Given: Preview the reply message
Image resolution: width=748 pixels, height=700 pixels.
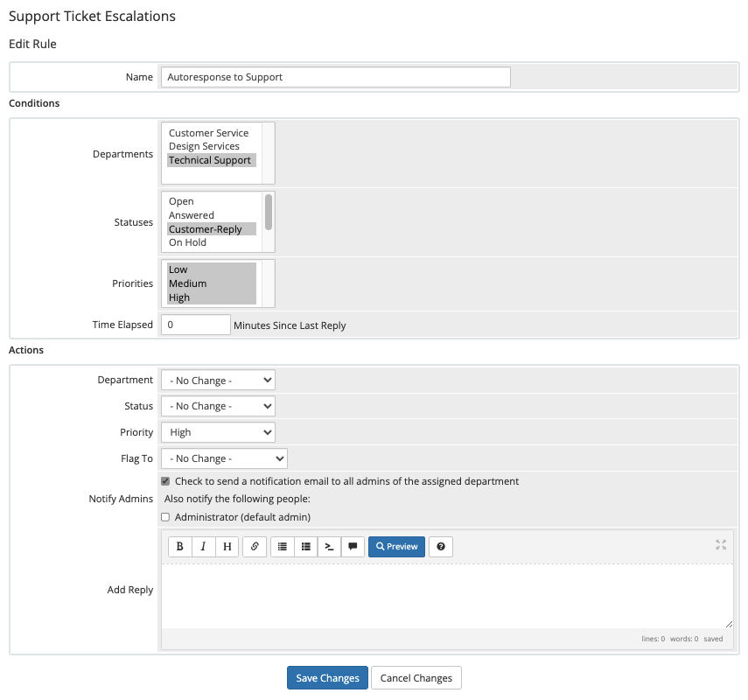Looking at the screenshot, I should tap(396, 546).
